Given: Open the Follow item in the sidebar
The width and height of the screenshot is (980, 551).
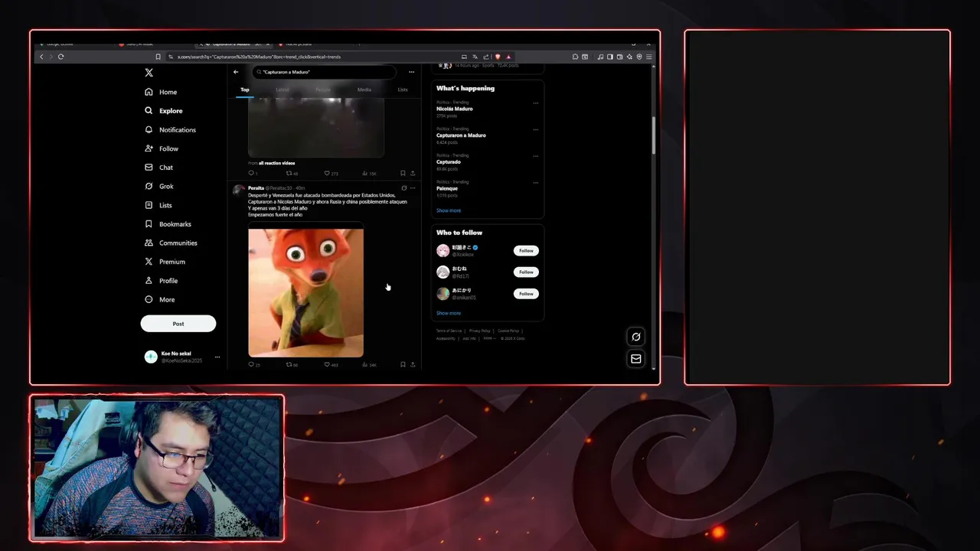Looking at the screenshot, I should tap(162, 148).
